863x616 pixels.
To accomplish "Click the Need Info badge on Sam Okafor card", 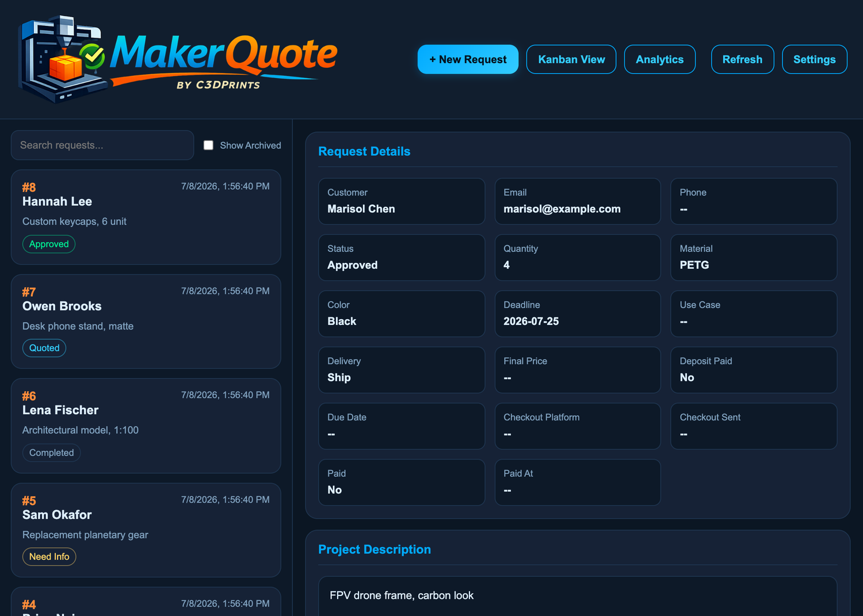I will (x=49, y=557).
